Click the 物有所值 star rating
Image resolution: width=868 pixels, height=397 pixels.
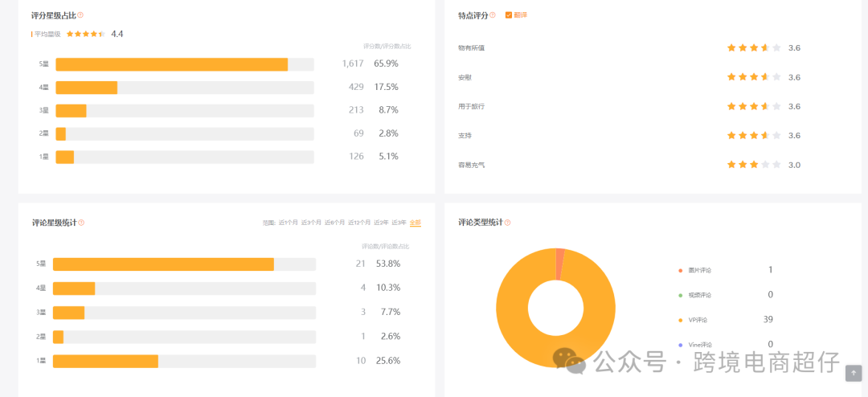click(x=753, y=48)
